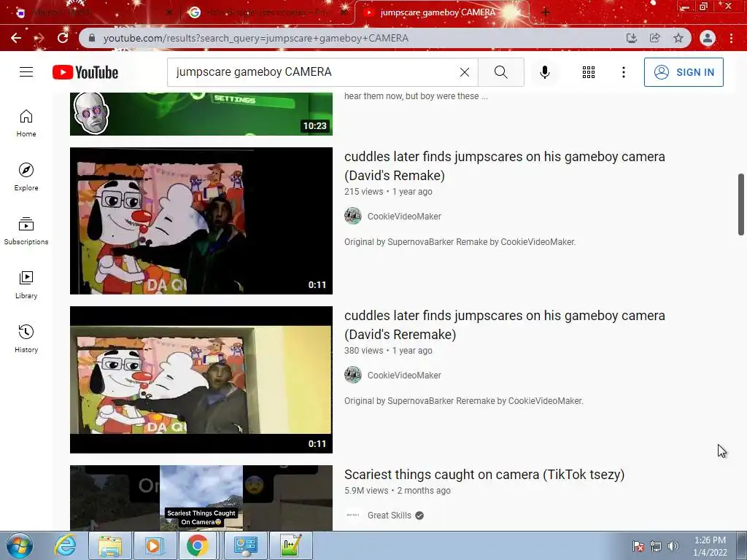Click the '380 views • 1 year ago' text

(x=388, y=351)
